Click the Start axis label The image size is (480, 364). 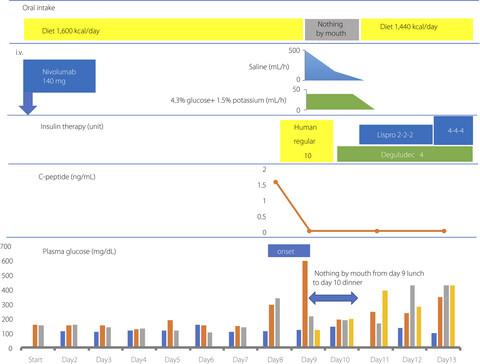[x=35, y=359]
